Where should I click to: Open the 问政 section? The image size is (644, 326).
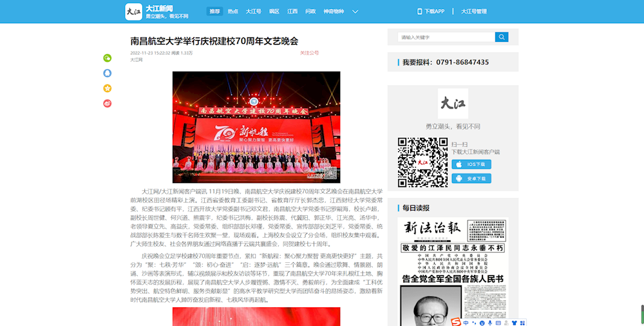[310, 12]
